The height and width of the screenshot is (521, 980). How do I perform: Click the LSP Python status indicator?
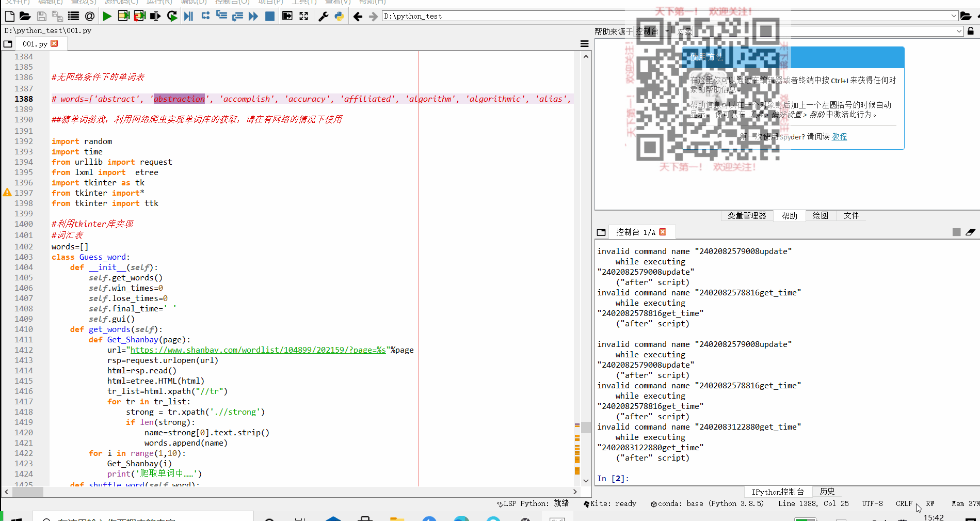pos(533,503)
